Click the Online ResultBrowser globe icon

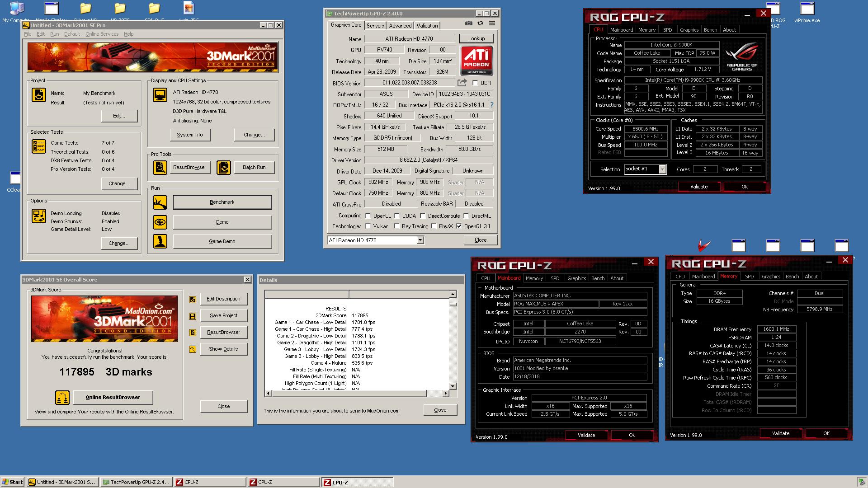tap(62, 398)
